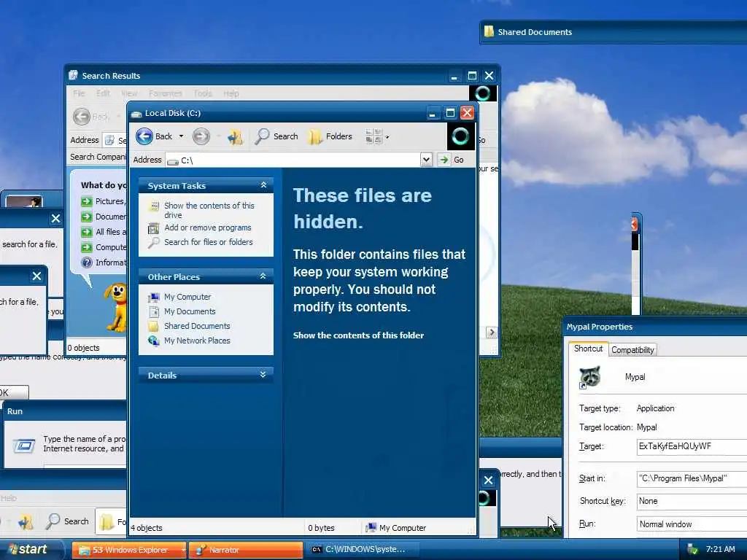
Task: Collapse the System Tasks panel
Action: pos(263,184)
